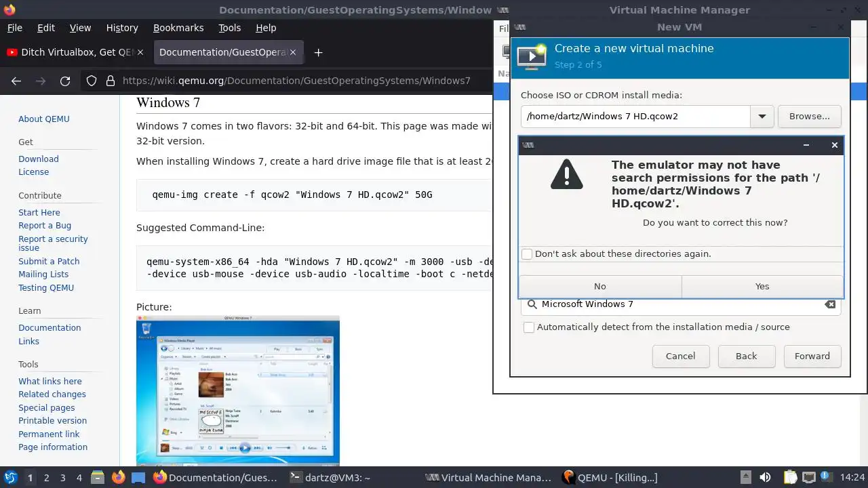Click the Microsoft Windows 7 OS search field
Screen dimensions: 868x488
pos(681,304)
